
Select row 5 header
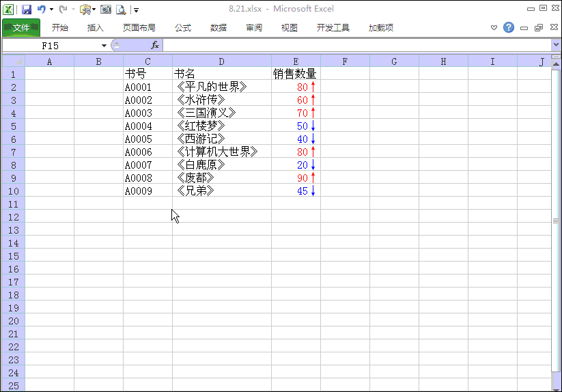point(13,126)
